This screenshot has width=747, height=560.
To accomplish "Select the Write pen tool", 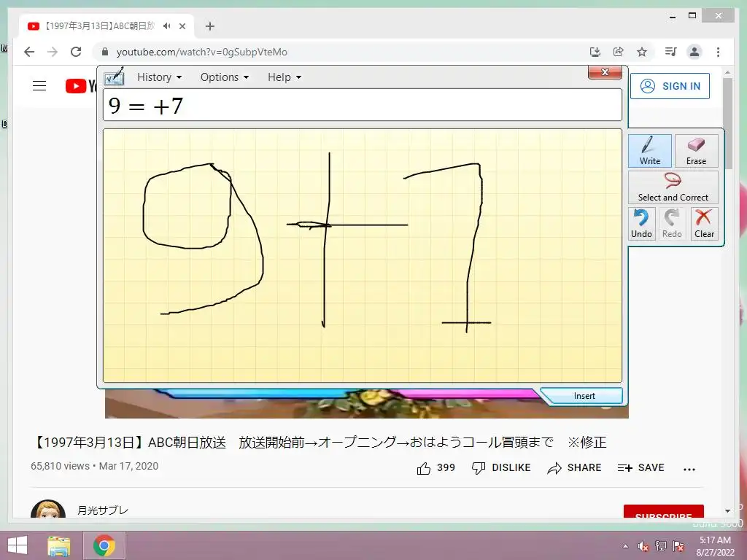I will 649,150.
